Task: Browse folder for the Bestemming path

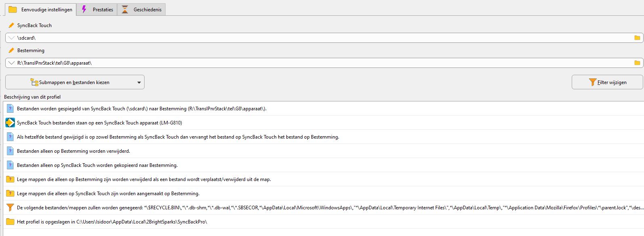Action: click(637, 63)
